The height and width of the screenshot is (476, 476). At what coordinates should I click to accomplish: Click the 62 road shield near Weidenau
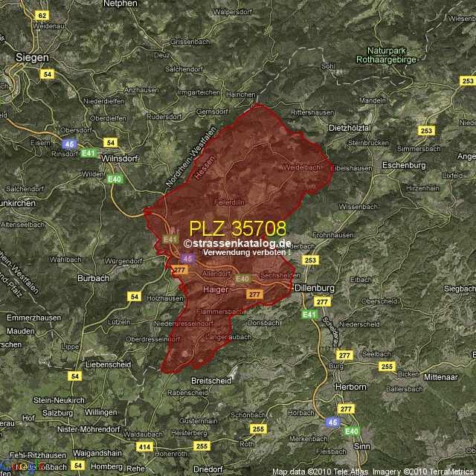pos(42,16)
